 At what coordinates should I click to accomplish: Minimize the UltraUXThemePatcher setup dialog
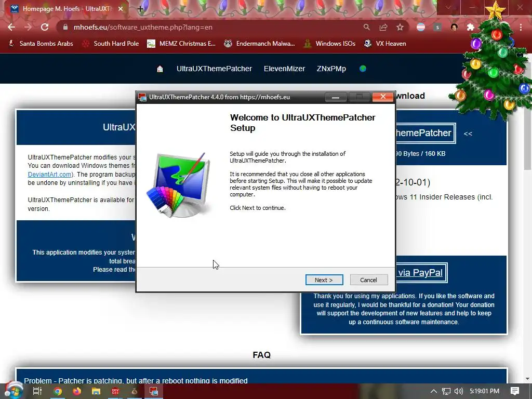336,97
